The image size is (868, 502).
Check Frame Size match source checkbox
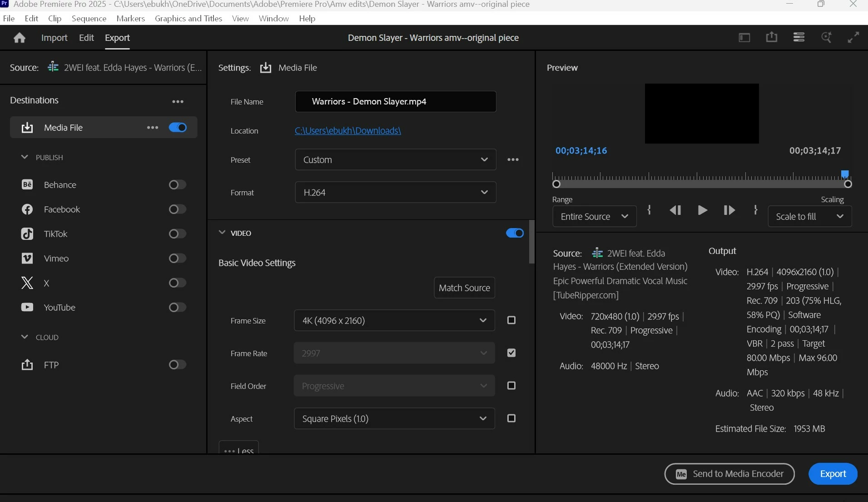[511, 320]
